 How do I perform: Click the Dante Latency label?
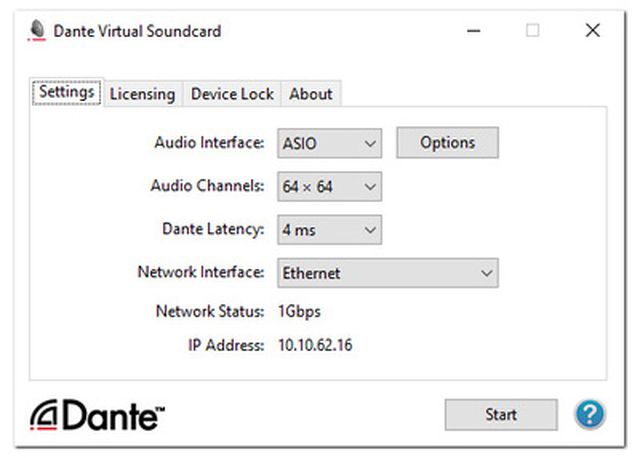click(213, 229)
